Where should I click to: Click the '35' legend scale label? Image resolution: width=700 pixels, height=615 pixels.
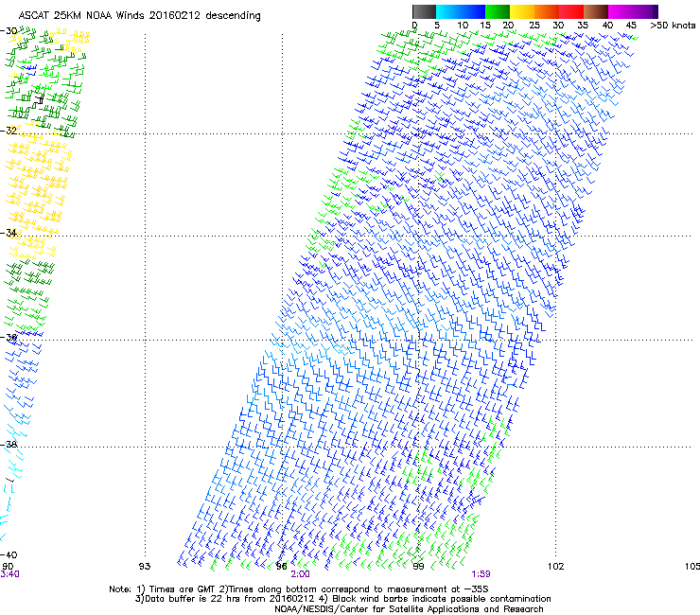coord(583,26)
